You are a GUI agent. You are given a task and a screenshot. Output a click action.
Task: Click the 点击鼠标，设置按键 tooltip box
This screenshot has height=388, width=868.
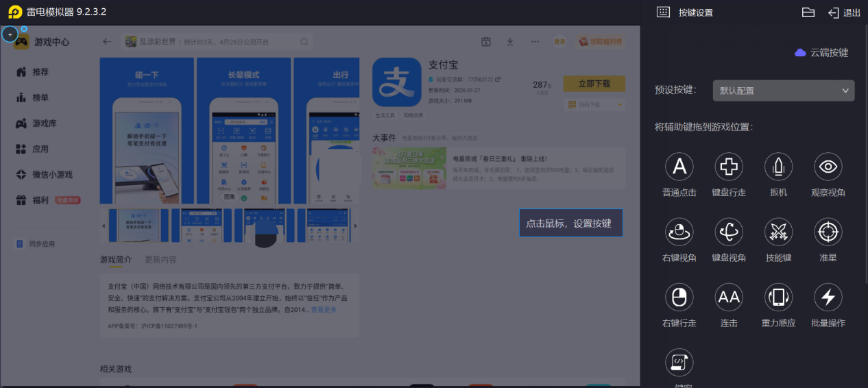(570, 223)
